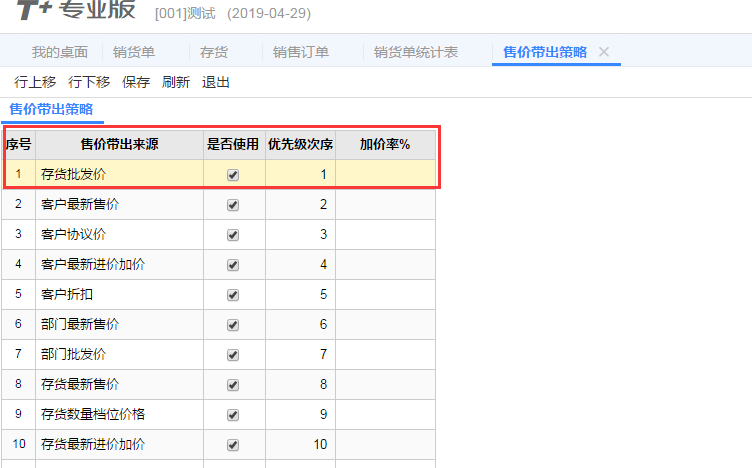Save the strategy with 保存
The image size is (752, 468).
point(136,82)
